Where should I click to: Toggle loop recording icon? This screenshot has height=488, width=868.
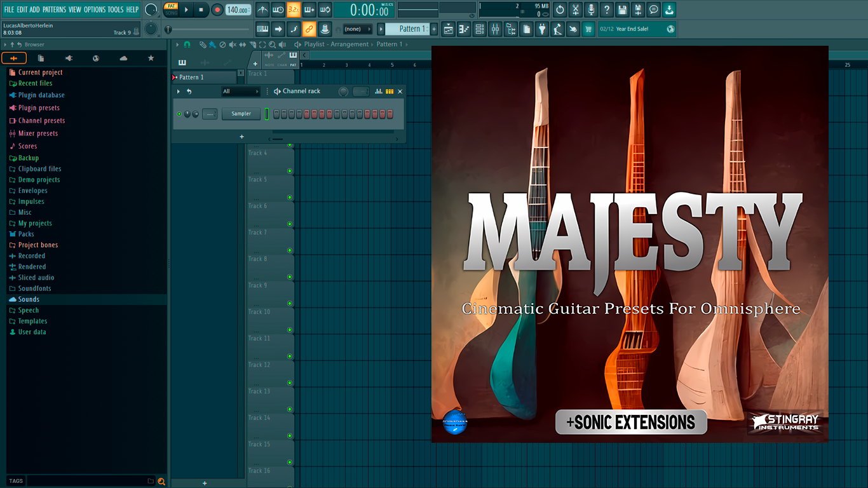pos(325,10)
